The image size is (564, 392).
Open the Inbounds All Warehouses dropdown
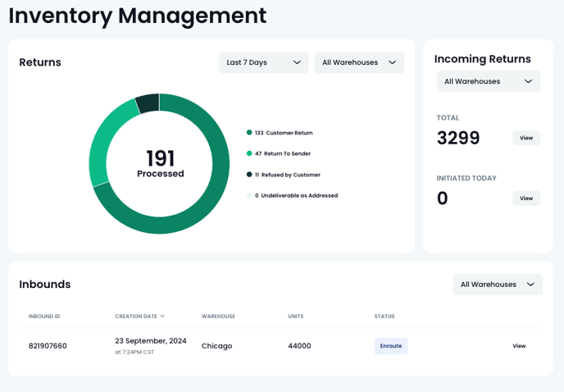[x=498, y=285]
